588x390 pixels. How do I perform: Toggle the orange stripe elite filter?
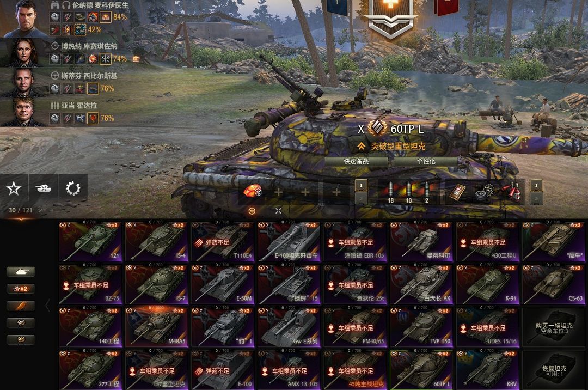[x=21, y=306]
